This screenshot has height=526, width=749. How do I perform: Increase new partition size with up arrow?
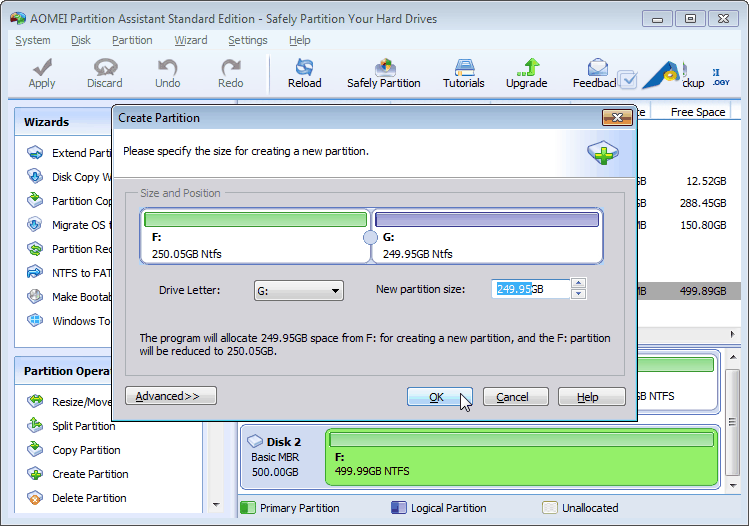(578, 283)
